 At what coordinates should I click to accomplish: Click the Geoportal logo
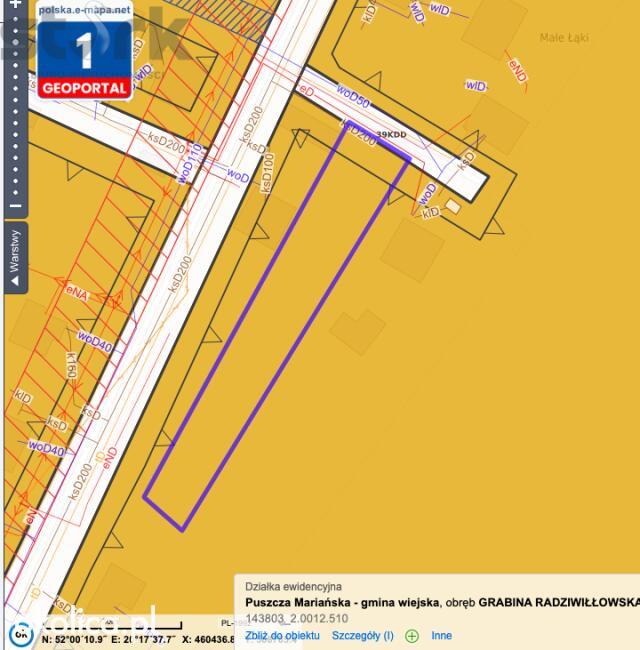(85, 51)
